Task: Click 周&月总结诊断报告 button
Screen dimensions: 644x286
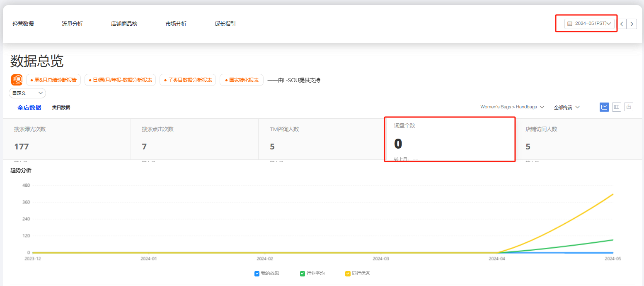Action: pos(53,80)
